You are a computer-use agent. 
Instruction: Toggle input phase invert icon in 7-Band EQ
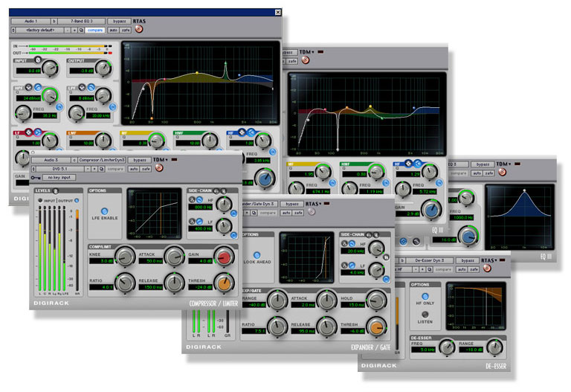37,60
